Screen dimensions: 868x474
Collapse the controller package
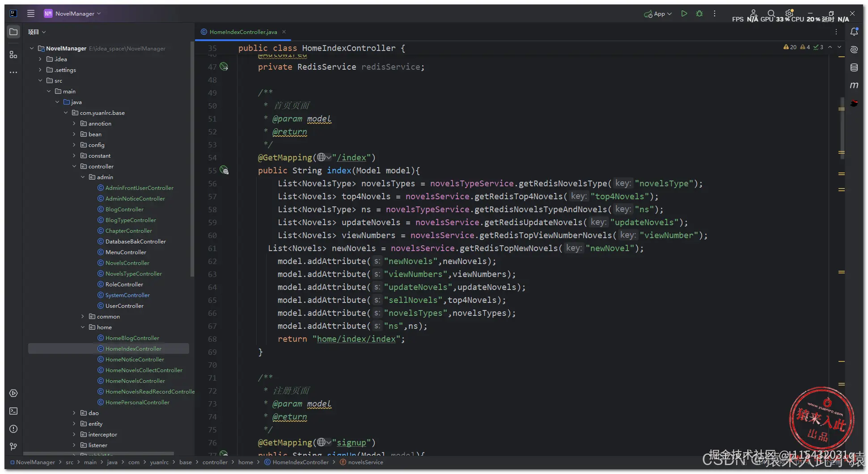(74, 166)
